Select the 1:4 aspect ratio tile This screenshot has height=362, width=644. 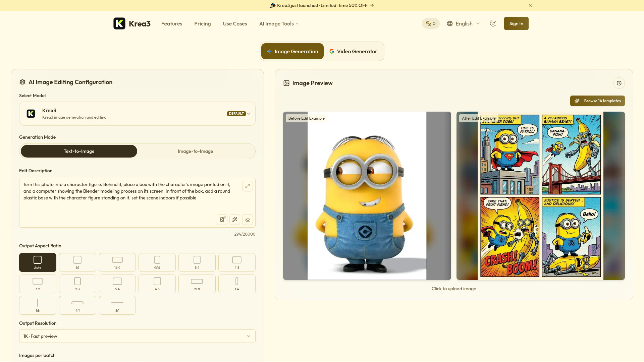click(237, 284)
